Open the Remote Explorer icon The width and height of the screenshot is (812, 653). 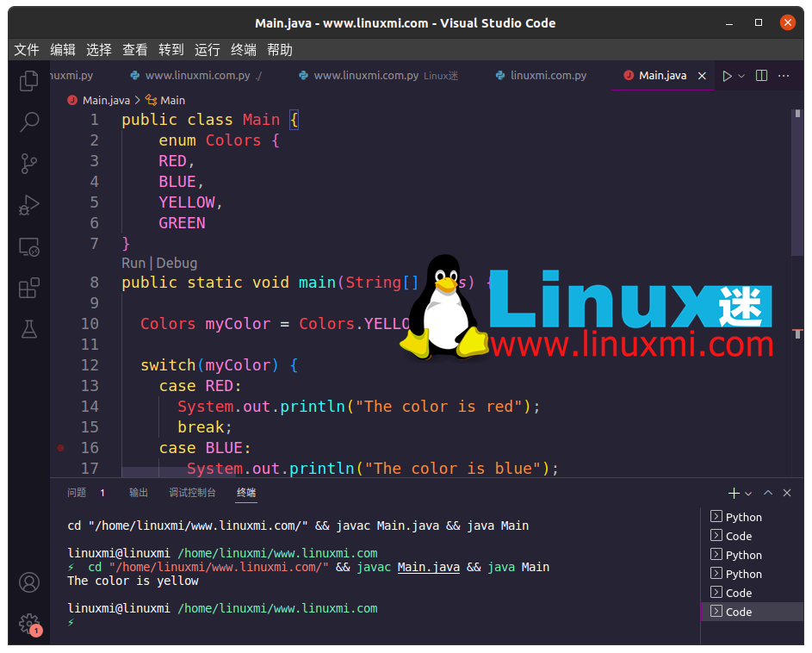point(29,246)
